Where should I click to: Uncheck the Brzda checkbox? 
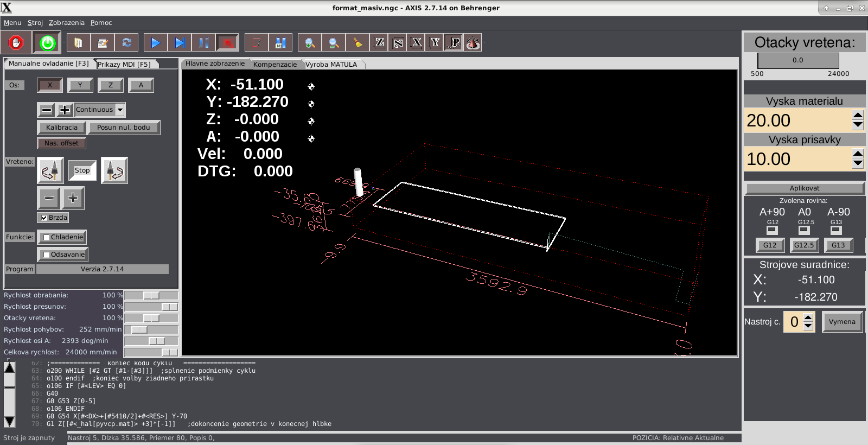click(x=44, y=218)
